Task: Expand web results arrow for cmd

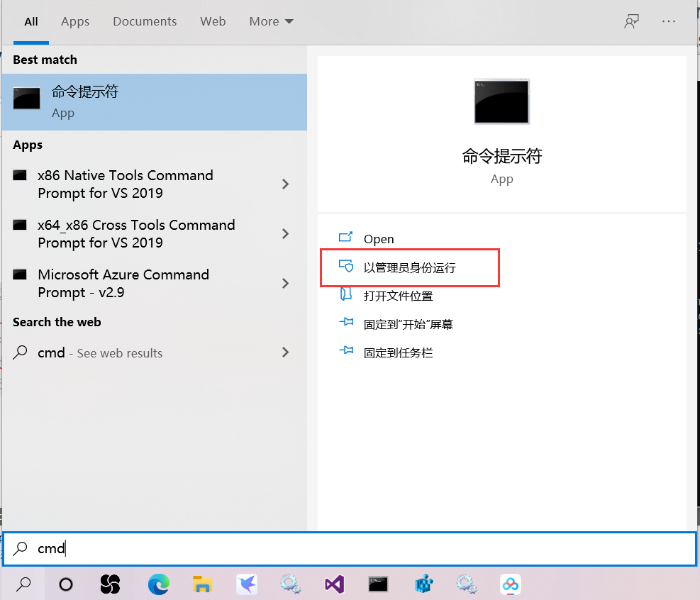Action: tap(285, 352)
